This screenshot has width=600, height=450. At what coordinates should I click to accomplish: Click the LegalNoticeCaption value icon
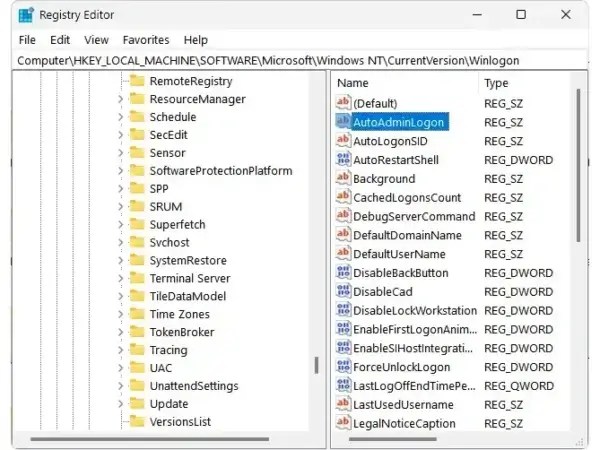(x=343, y=422)
